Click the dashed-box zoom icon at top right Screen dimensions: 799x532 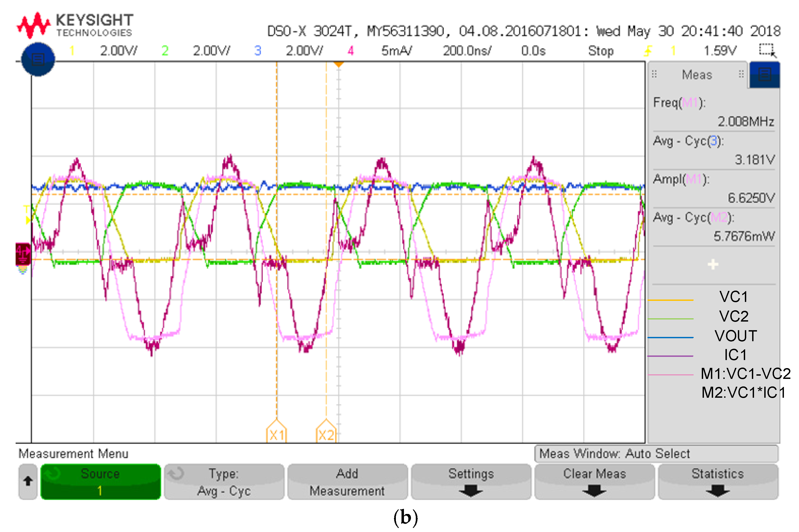pyautogui.click(x=767, y=51)
